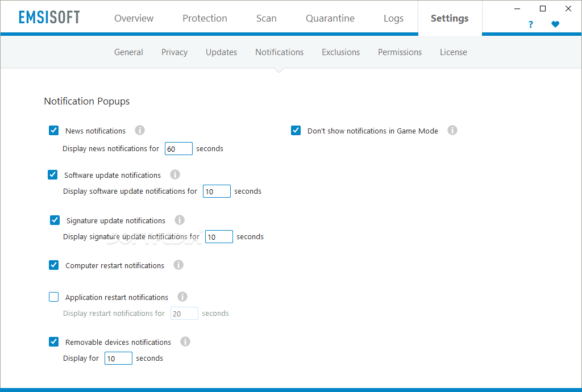Open info icon for News notifications

pos(140,130)
